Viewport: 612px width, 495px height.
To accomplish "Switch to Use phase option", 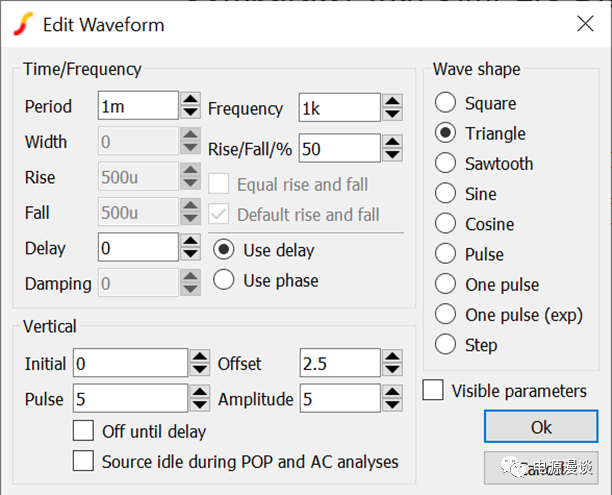I will click(x=225, y=280).
